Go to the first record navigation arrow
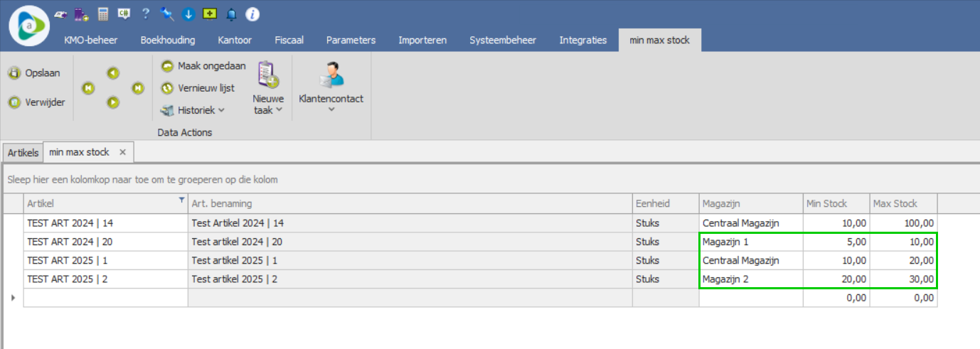980x349 pixels. 88,87
